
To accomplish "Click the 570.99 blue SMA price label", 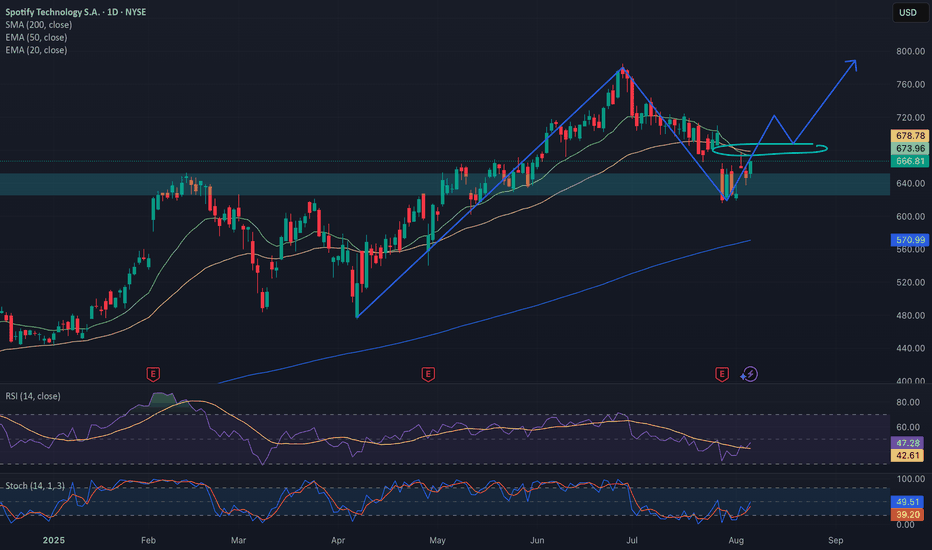I will (x=910, y=240).
